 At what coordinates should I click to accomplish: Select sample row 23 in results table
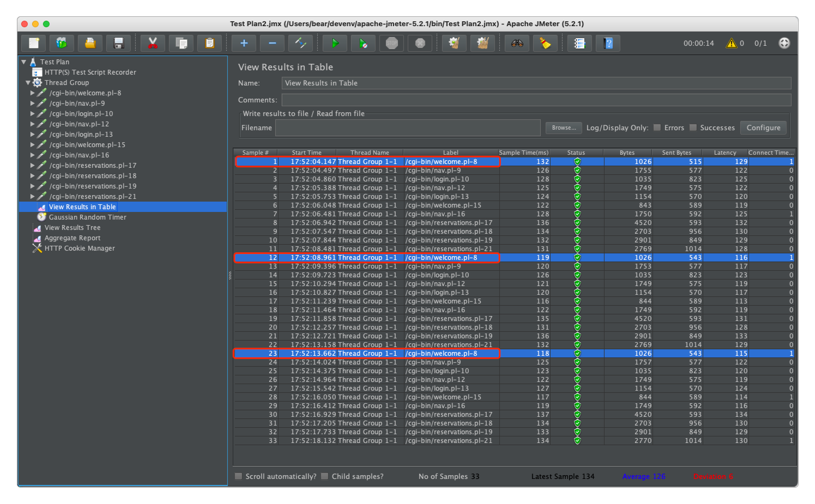pyautogui.click(x=514, y=354)
